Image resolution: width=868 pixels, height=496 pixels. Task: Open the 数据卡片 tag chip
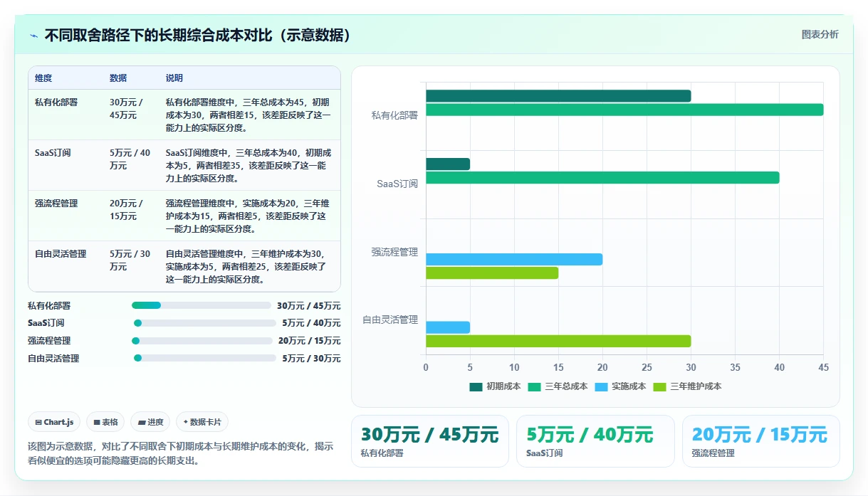pyautogui.click(x=202, y=422)
